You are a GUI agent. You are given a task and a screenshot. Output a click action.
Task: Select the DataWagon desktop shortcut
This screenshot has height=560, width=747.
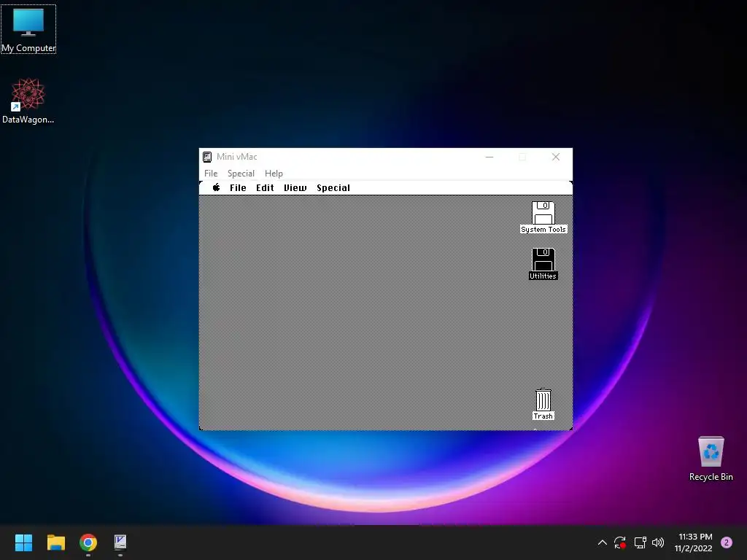[28, 101]
